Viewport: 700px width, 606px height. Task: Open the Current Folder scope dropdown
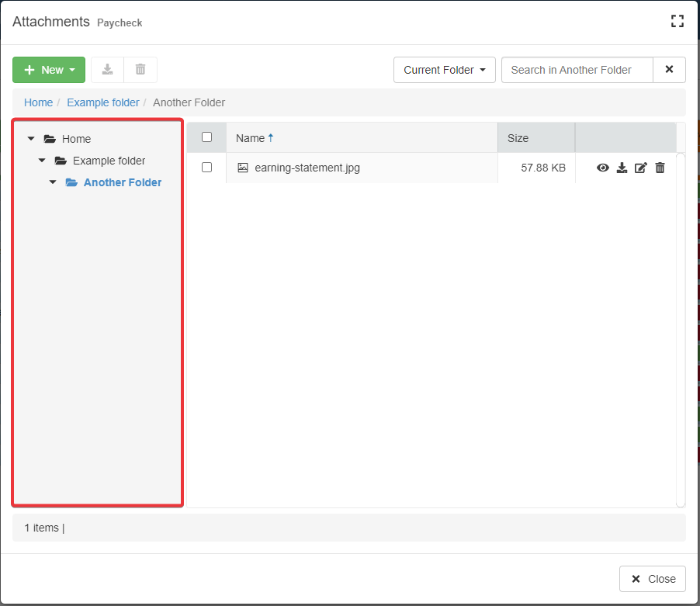point(445,70)
